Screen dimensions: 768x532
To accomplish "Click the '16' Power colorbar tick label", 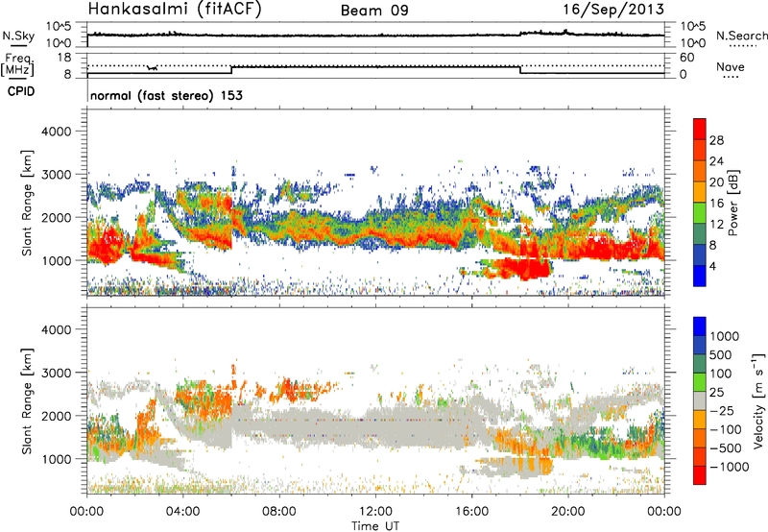I will point(716,203).
